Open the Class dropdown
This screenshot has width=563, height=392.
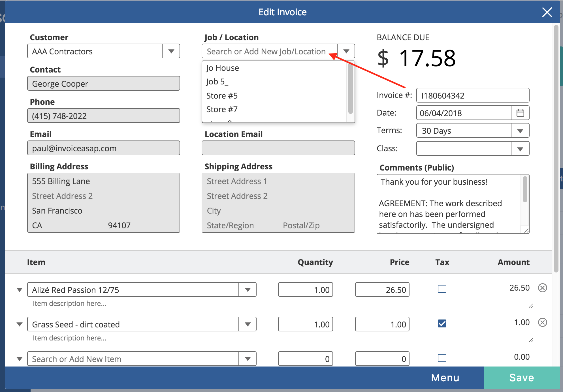click(520, 149)
